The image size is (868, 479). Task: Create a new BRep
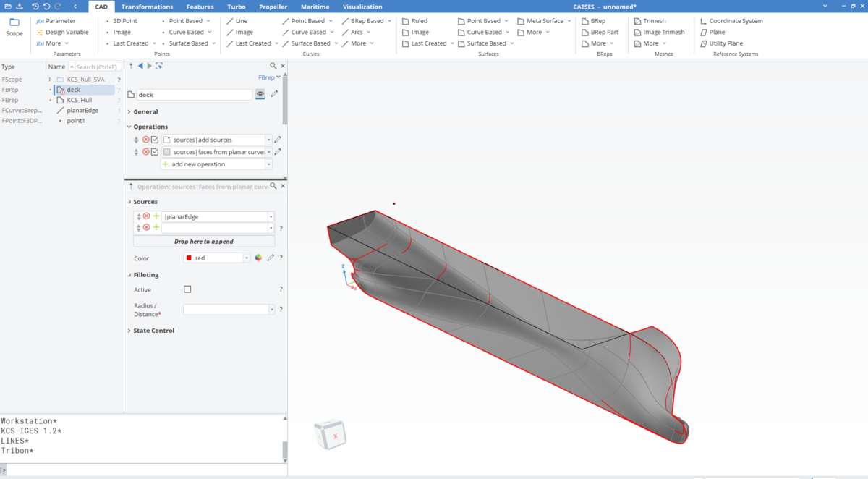593,21
